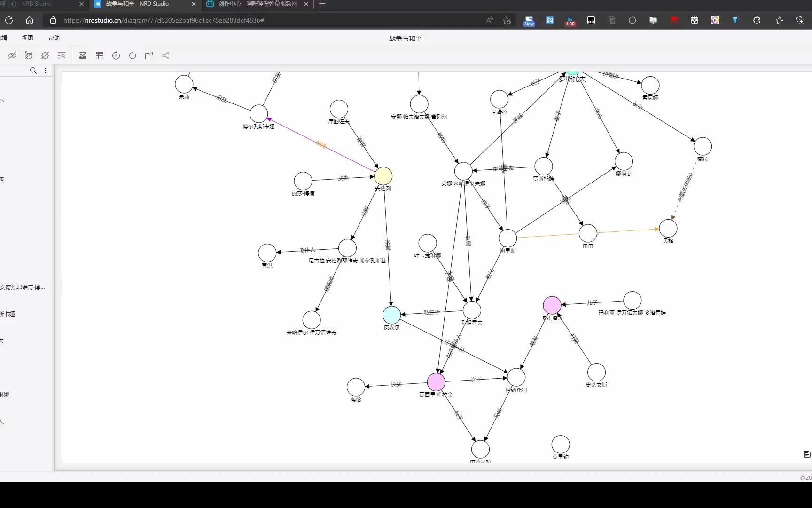812x508 pixels.
Task: Add this page to favorites
Action: [507, 20]
